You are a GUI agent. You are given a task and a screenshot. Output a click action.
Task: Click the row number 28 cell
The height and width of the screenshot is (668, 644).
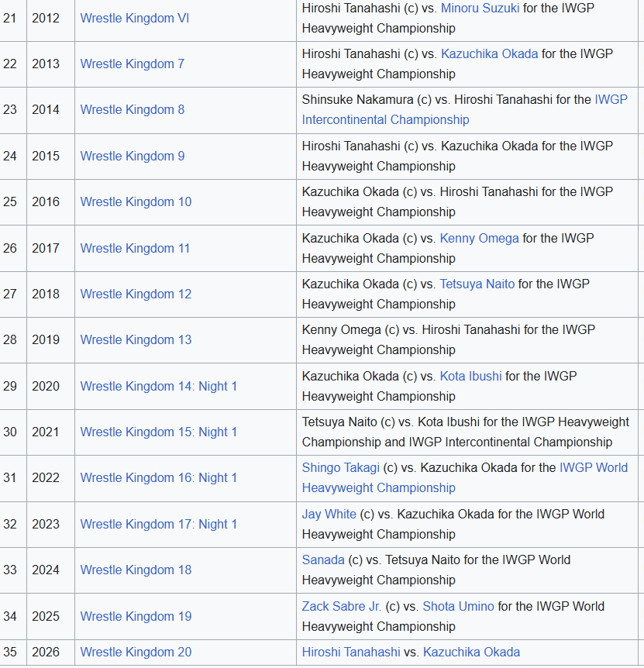coord(12,340)
